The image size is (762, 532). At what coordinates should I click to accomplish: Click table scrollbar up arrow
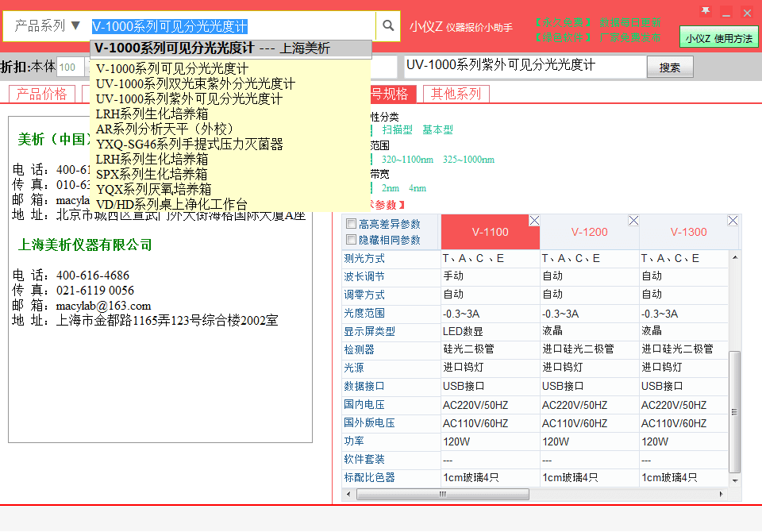(x=735, y=257)
